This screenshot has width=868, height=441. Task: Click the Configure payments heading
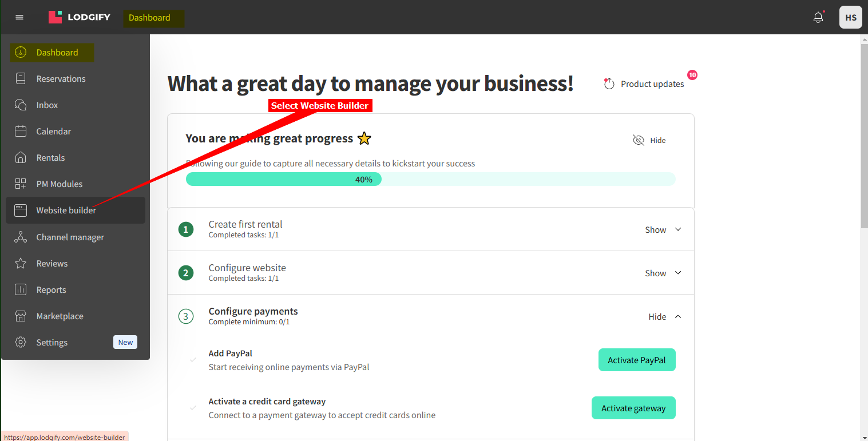(253, 311)
